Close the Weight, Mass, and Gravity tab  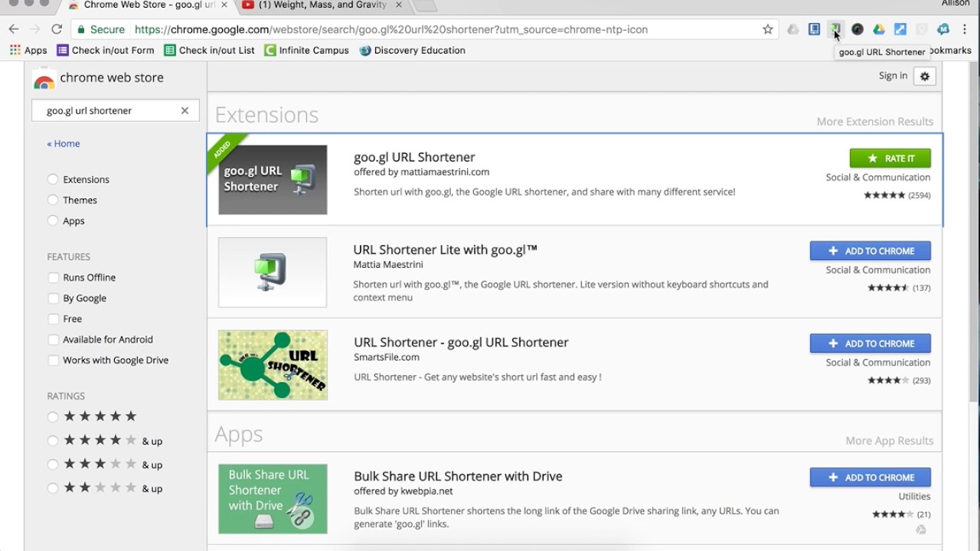pos(399,5)
